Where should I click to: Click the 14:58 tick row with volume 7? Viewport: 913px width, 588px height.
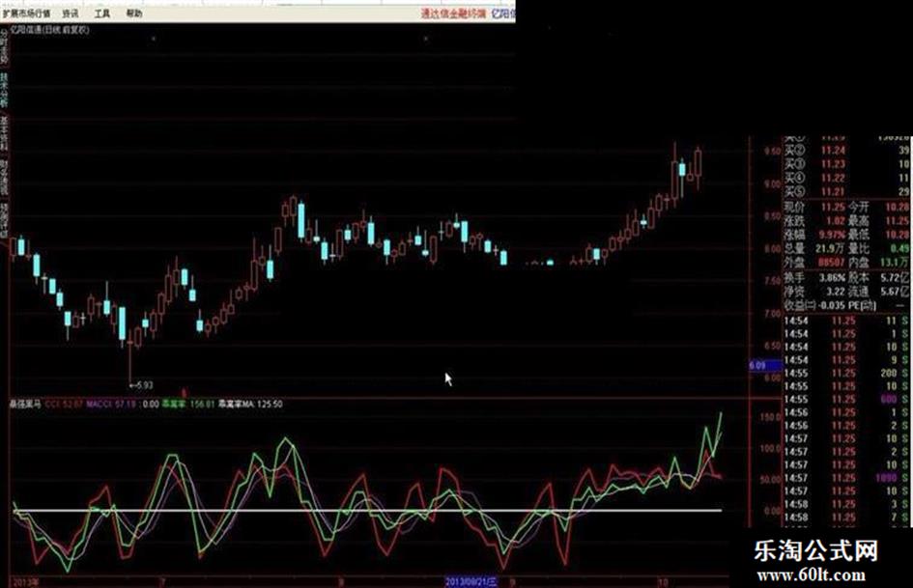coord(846,517)
